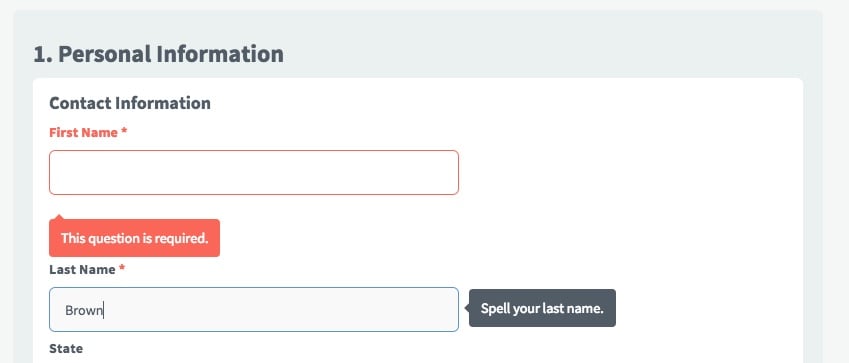
Task: Click the red First Name label
Action: pos(83,133)
